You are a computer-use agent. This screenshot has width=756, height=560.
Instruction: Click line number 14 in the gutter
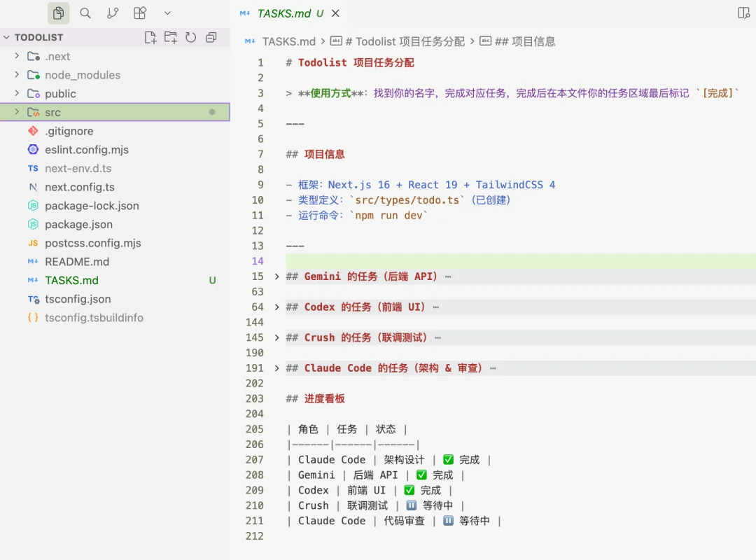tap(256, 260)
